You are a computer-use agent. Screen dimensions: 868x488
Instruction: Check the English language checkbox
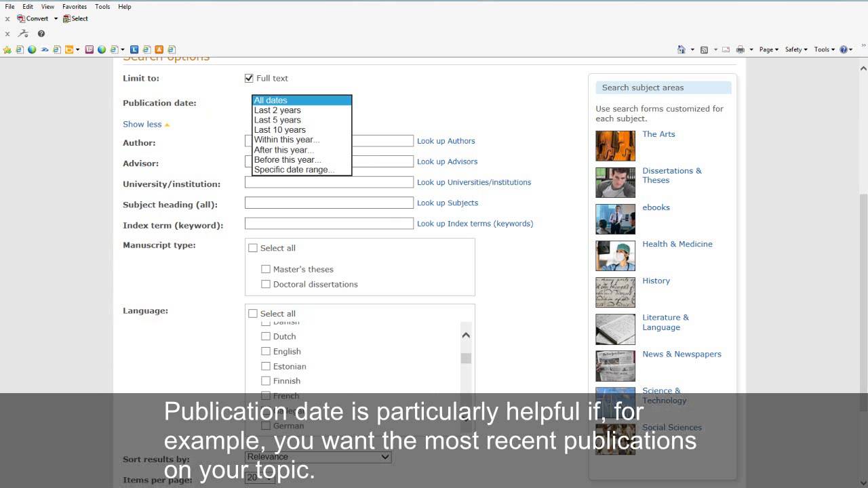point(266,351)
